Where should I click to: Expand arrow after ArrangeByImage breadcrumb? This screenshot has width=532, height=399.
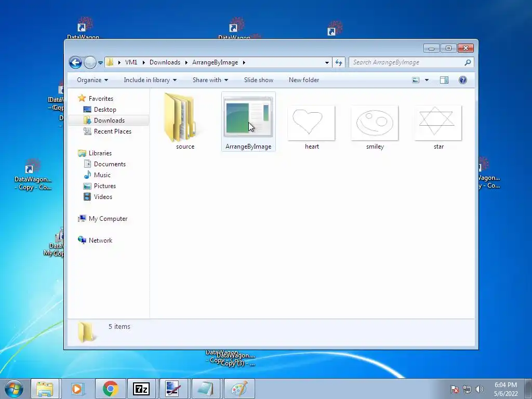point(244,62)
